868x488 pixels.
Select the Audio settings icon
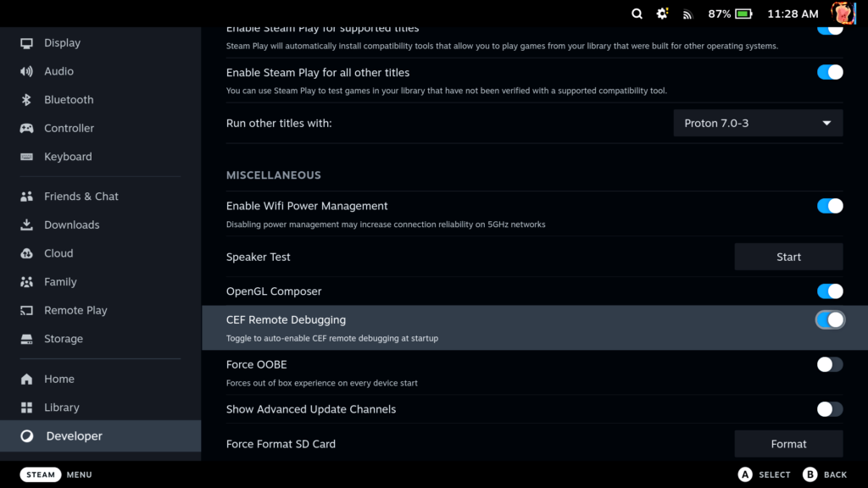[x=59, y=71]
